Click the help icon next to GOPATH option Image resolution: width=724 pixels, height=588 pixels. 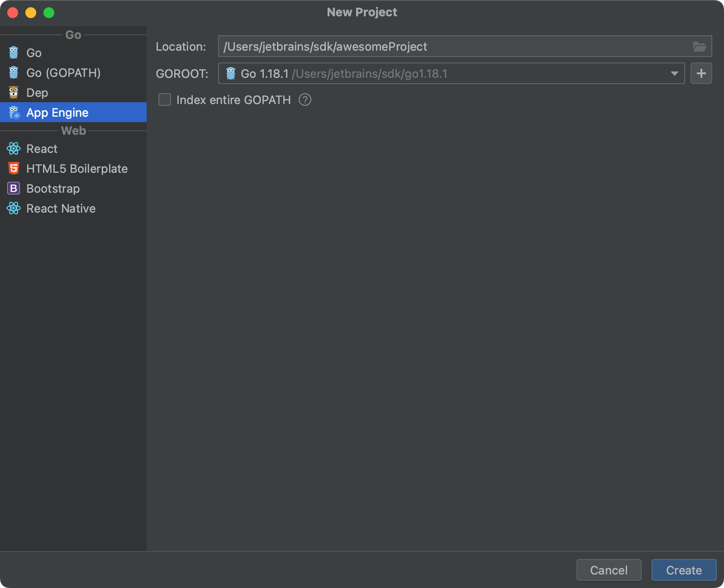[x=305, y=100]
